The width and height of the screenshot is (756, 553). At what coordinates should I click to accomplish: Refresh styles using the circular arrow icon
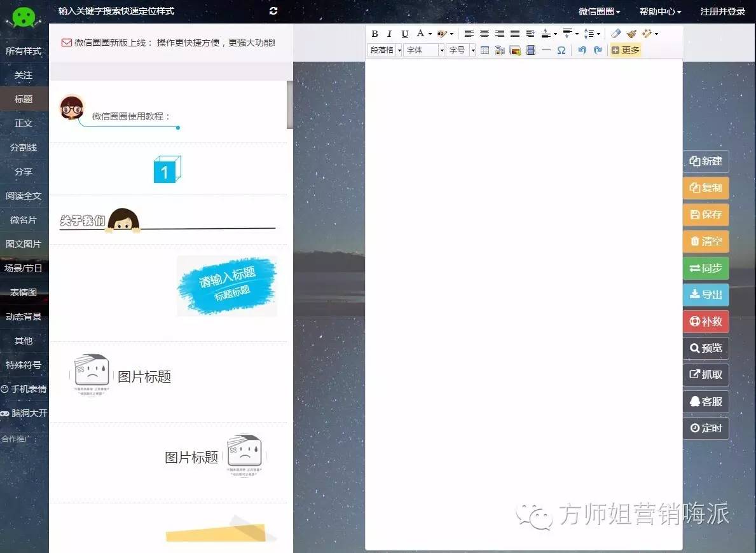(273, 11)
